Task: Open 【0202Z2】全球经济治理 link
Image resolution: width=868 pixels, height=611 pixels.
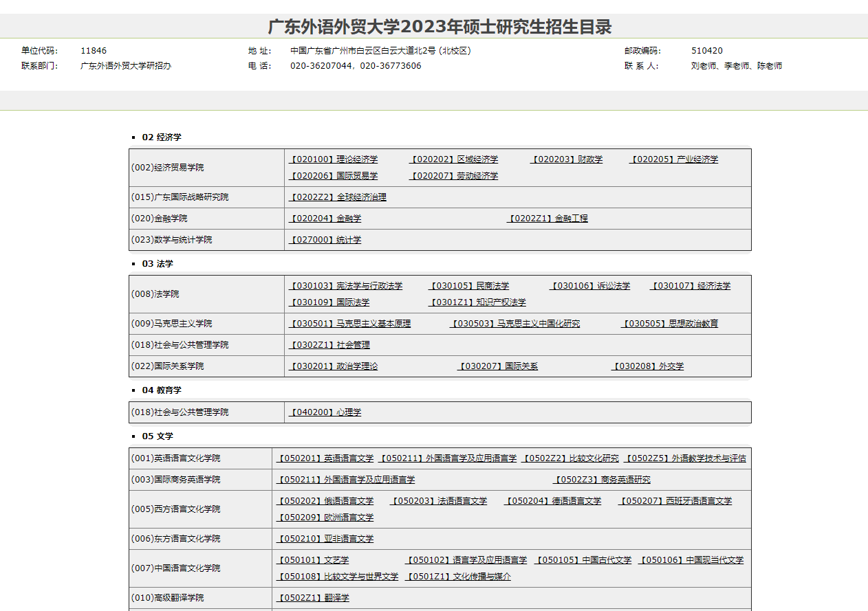Action: coord(337,197)
